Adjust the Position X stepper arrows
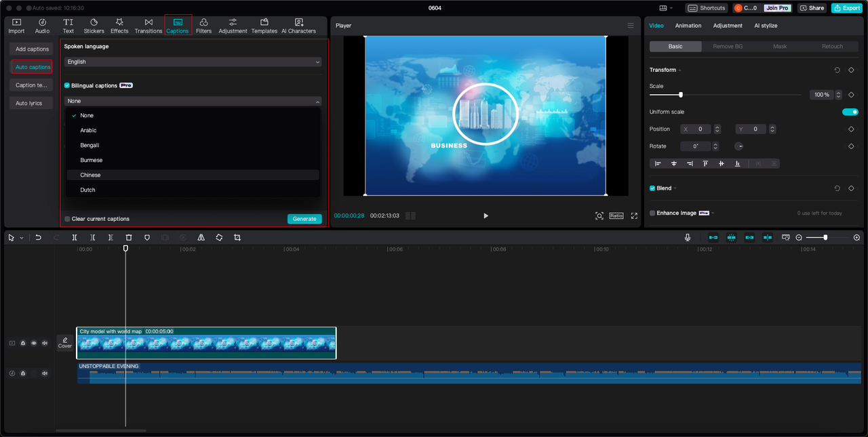This screenshot has height=437, width=868. [717, 129]
